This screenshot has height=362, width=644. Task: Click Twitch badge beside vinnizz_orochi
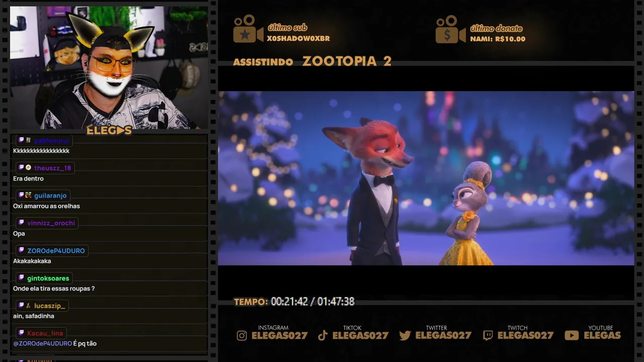[21, 223]
